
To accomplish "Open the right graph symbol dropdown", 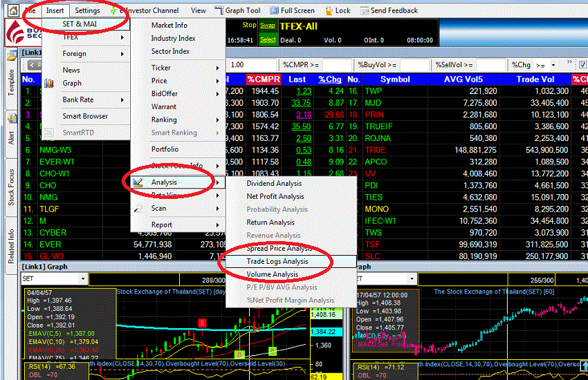I will tap(412, 279).
